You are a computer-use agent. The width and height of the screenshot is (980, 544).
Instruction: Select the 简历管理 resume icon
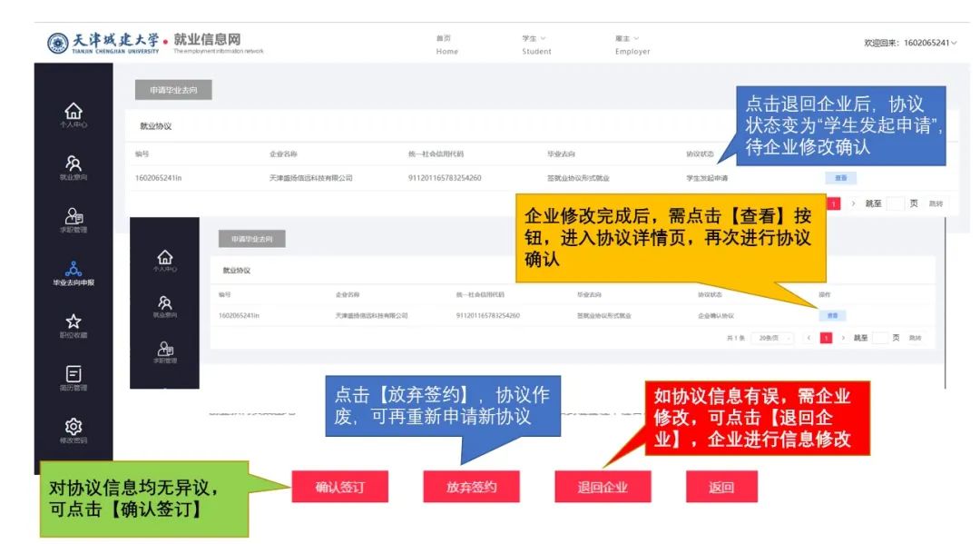(x=73, y=378)
